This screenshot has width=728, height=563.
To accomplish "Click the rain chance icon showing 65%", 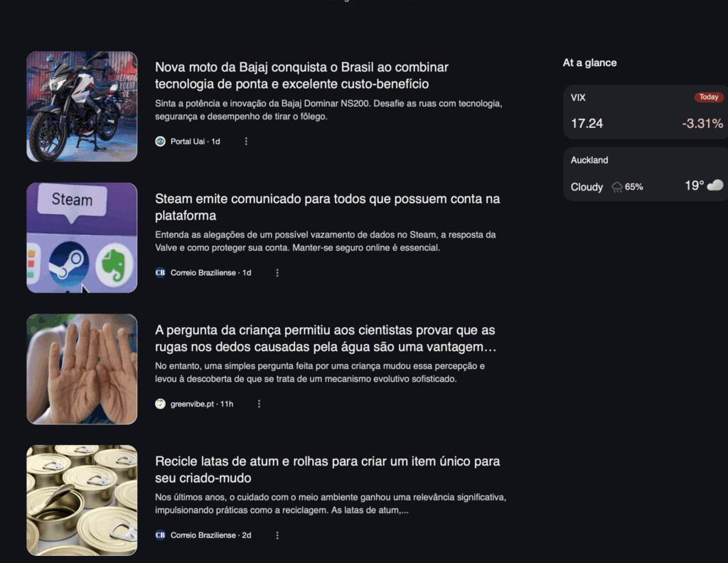I will (617, 187).
